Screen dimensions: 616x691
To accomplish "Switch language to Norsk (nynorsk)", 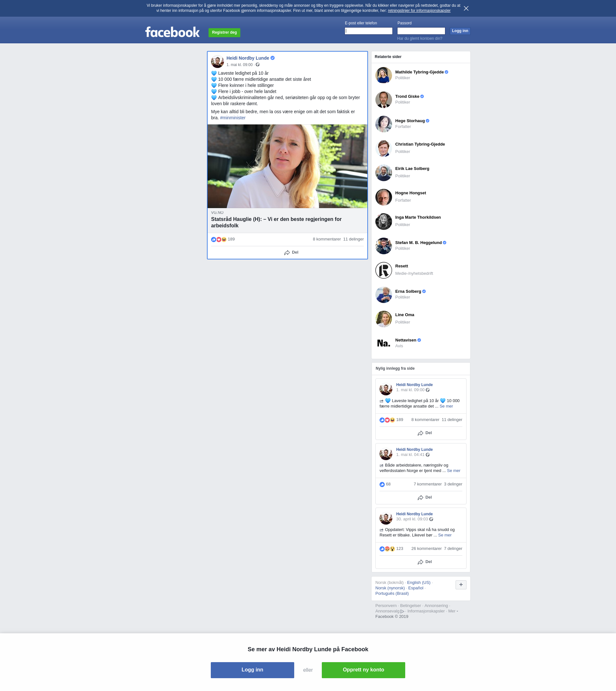I will point(390,588).
